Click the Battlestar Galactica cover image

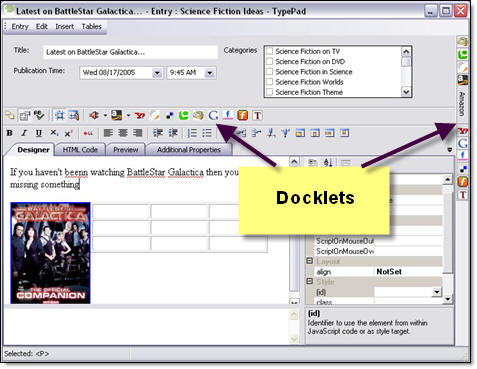coord(50,253)
